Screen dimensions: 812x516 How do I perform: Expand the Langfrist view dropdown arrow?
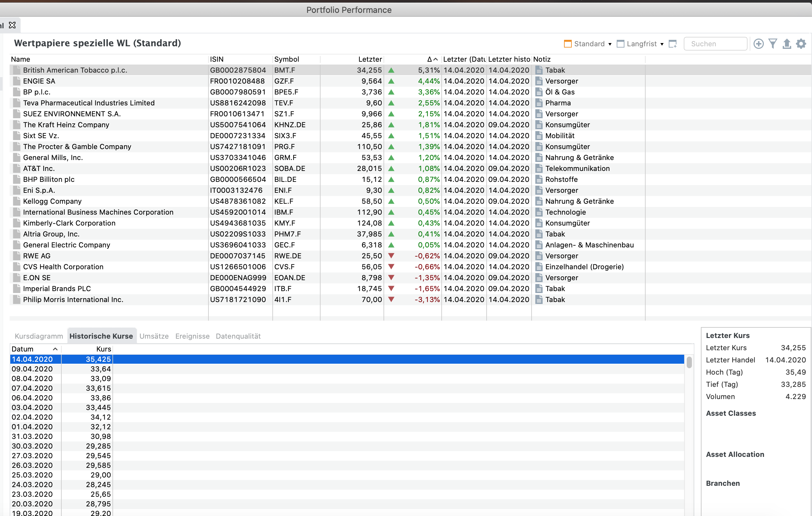[x=662, y=44]
